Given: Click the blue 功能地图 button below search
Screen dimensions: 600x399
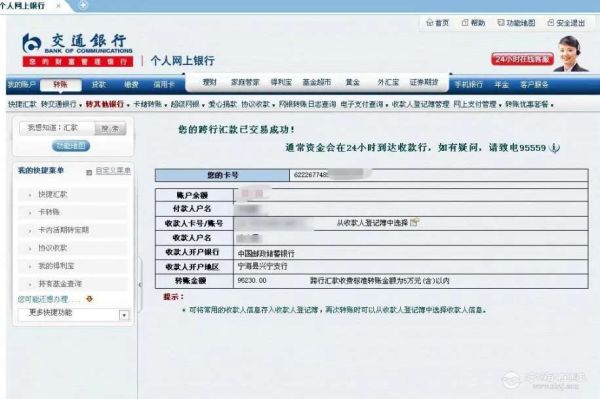Looking at the screenshot, I should pos(71,146).
